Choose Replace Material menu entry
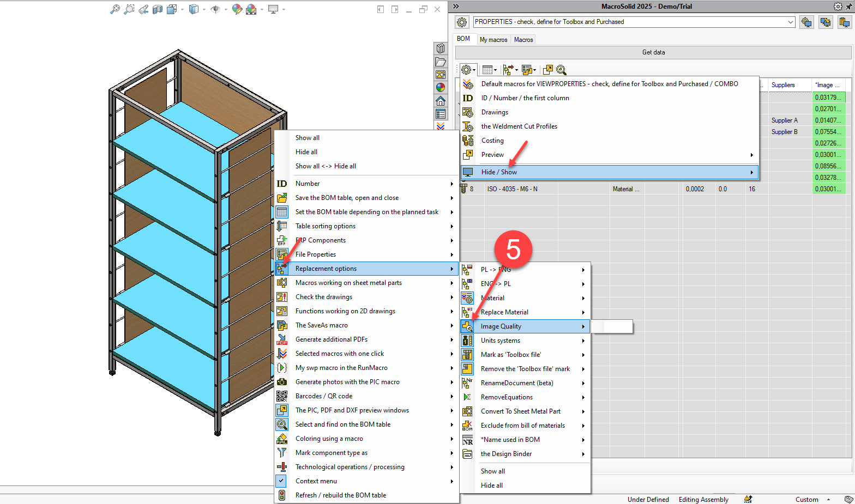 525,312
